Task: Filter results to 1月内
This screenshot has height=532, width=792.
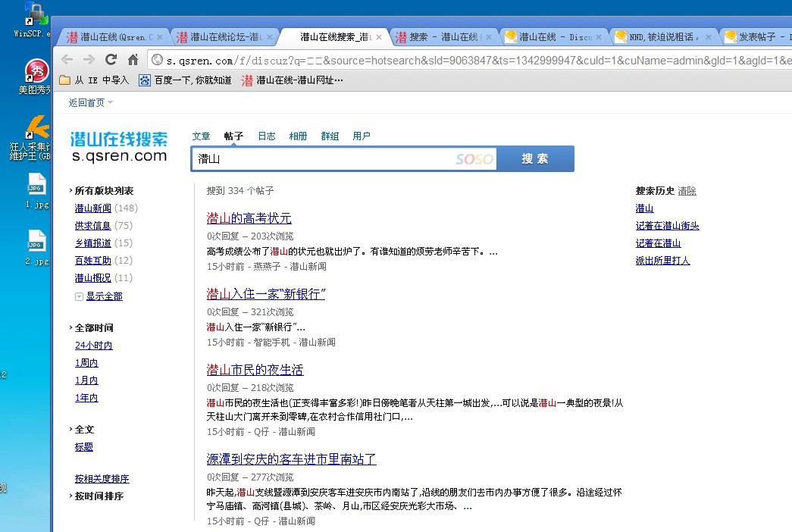Action: (86, 380)
